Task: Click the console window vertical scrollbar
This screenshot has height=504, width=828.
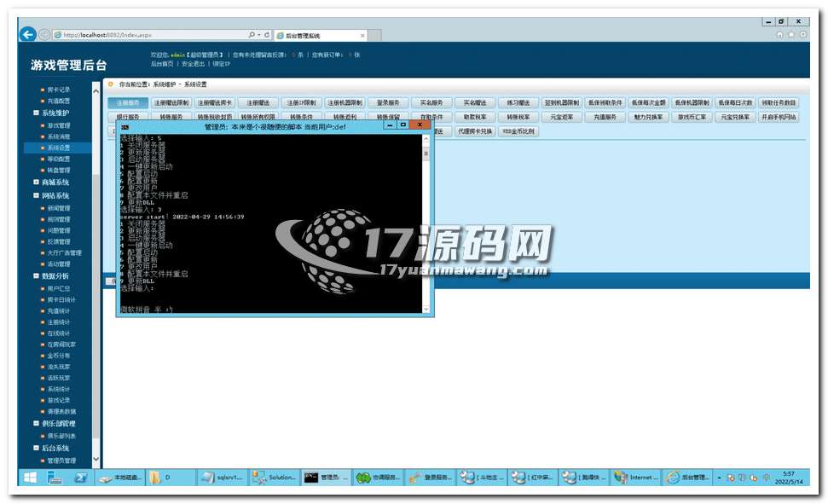Action: click(x=426, y=222)
